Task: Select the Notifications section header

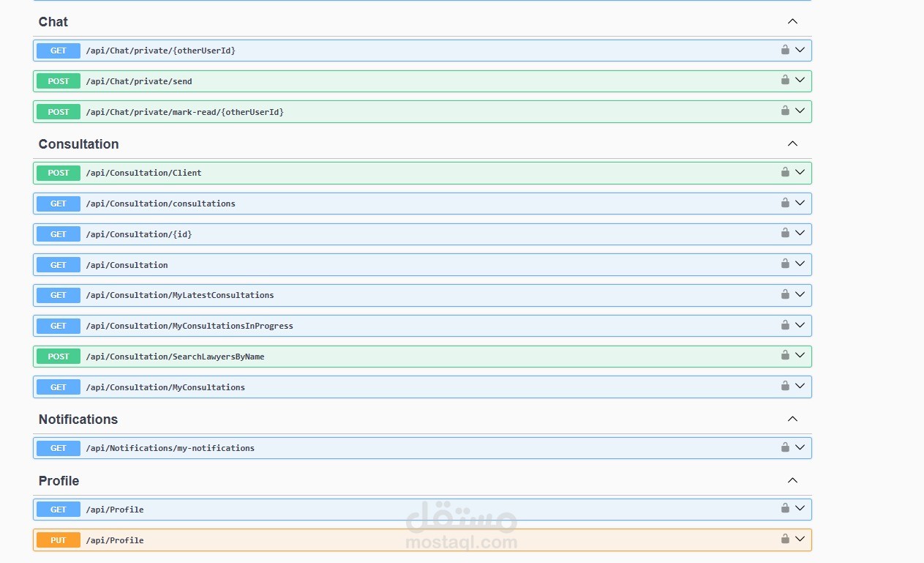Action: pos(78,419)
